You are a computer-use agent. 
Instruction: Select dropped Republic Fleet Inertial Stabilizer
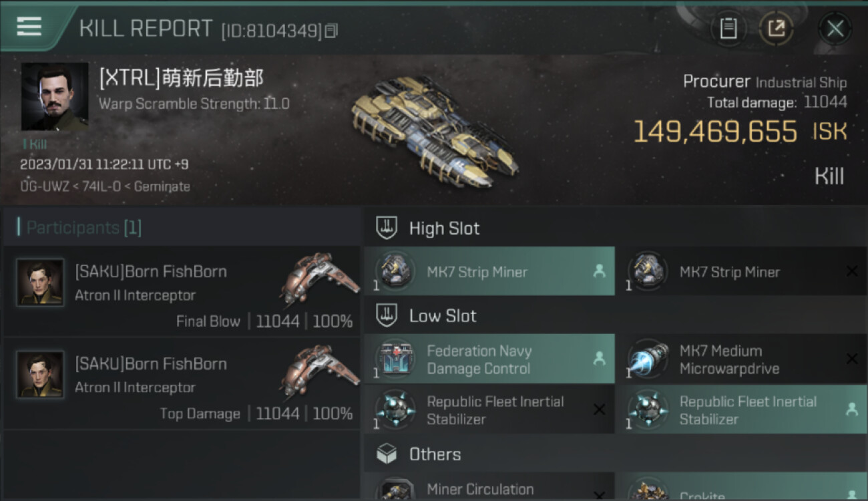741,410
